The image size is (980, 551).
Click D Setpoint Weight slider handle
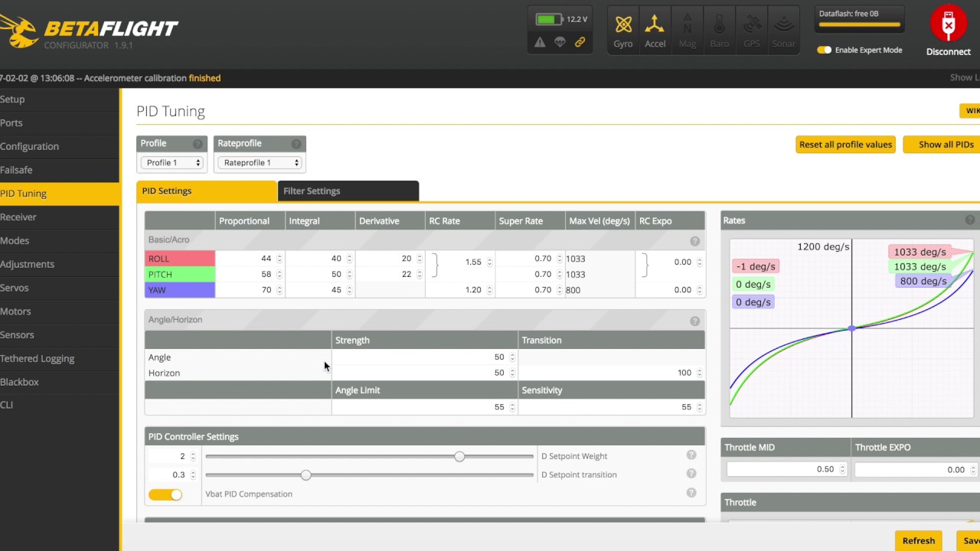(459, 456)
